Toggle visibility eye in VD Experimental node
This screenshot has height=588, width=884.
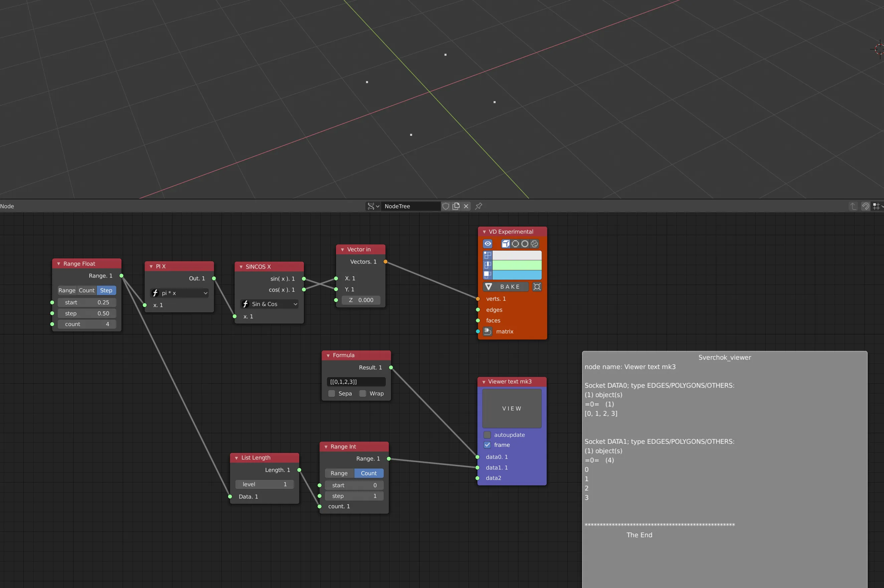(x=487, y=244)
